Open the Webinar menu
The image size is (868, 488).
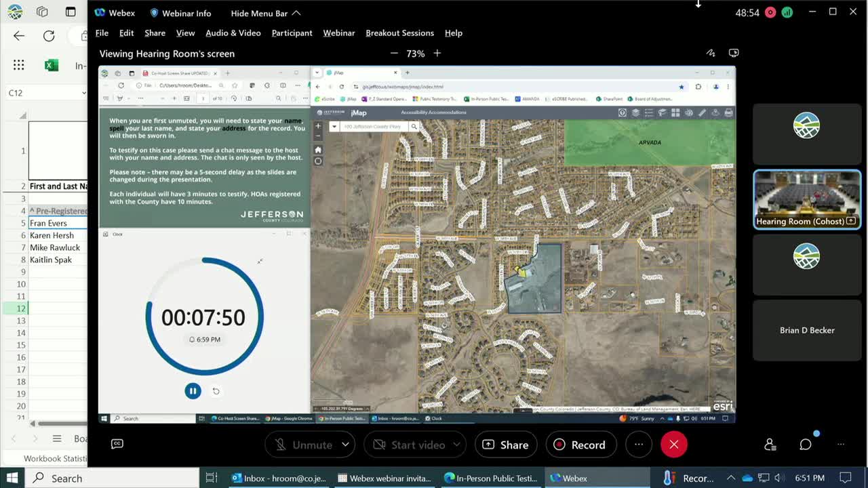339,33
